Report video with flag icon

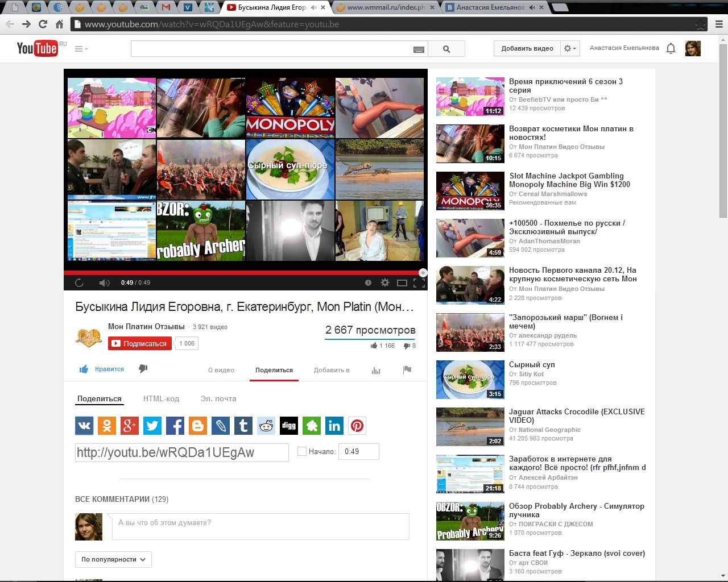407,369
